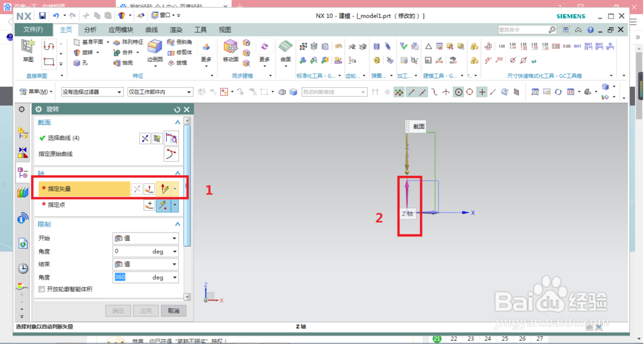Open the Menu (菜单) dropdown
Screen dimensions: 644x344
pyautogui.click(x=37, y=91)
